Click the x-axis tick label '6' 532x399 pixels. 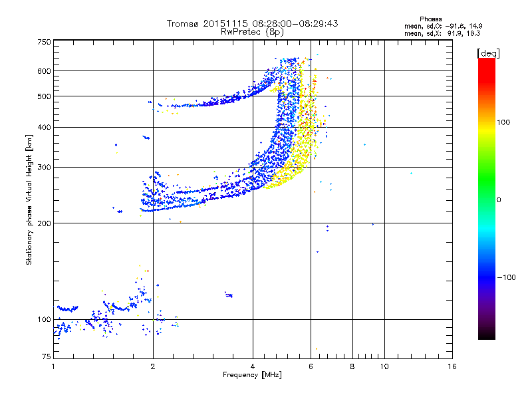[x=311, y=366]
